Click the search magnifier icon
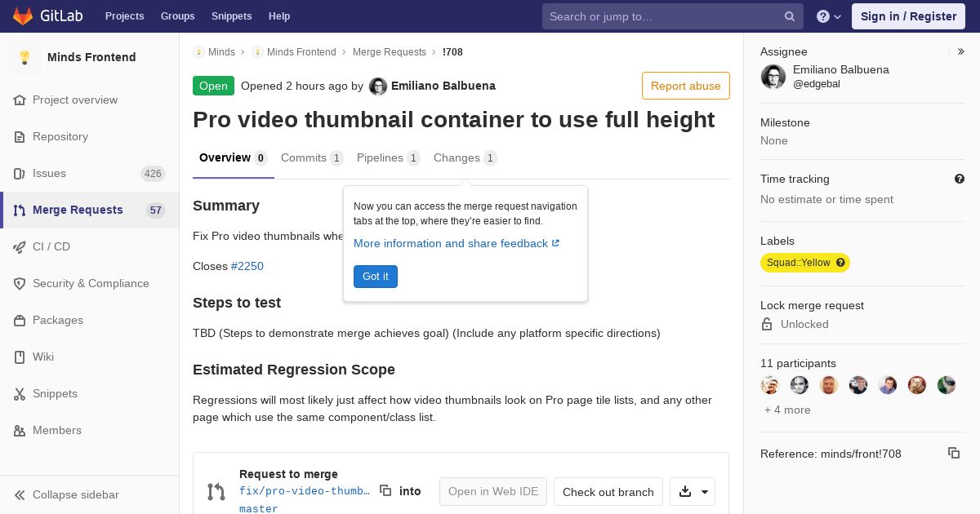Image resolution: width=980 pixels, height=514 pixels. click(x=790, y=16)
